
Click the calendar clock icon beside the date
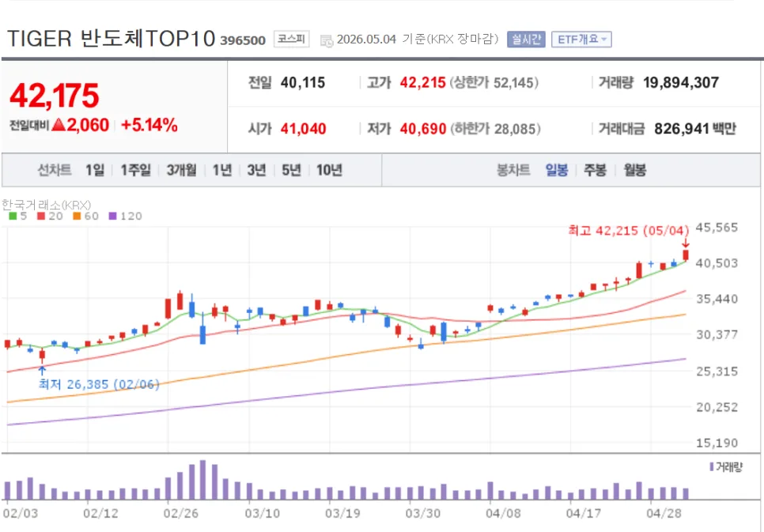click(x=327, y=41)
